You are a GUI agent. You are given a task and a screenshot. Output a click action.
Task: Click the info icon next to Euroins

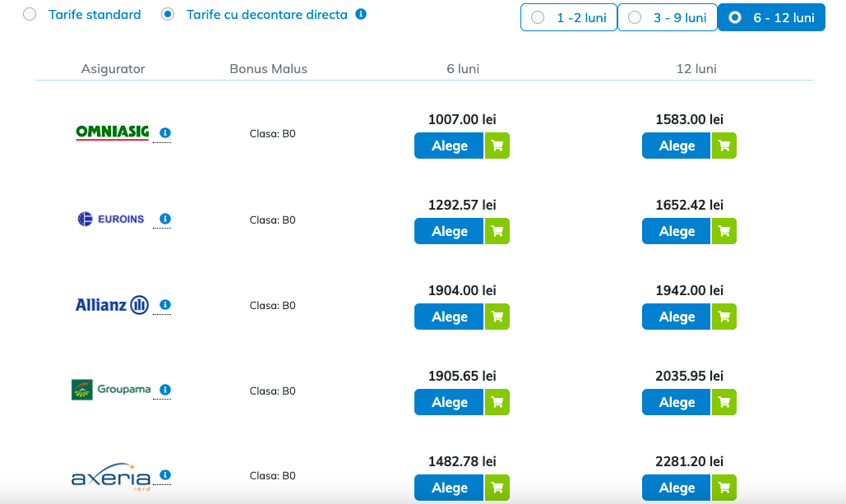click(x=165, y=219)
